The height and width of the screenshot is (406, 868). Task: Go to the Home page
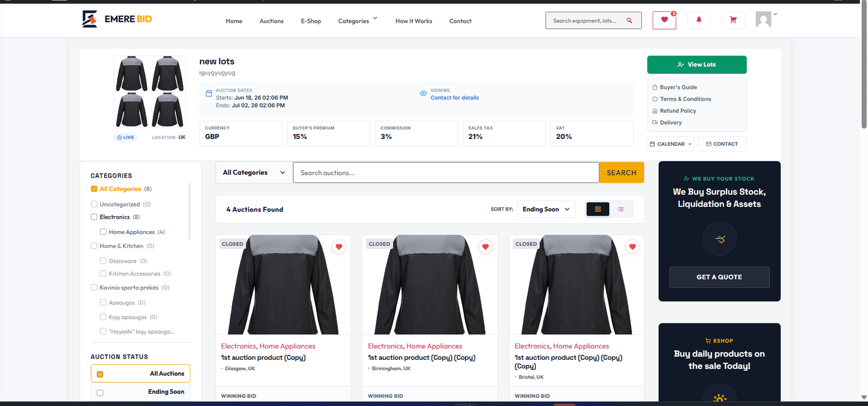coord(234,21)
